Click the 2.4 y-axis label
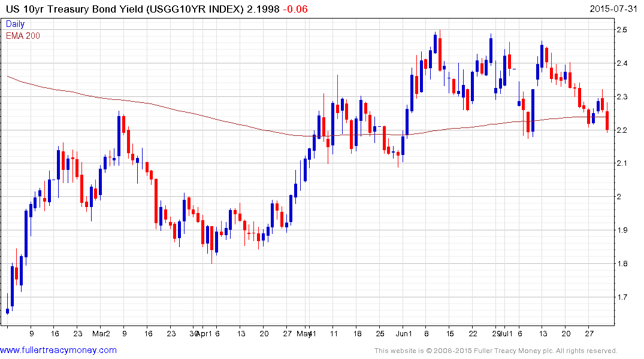The width and height of the screenshot is (644, 359). tap(622, 63)
